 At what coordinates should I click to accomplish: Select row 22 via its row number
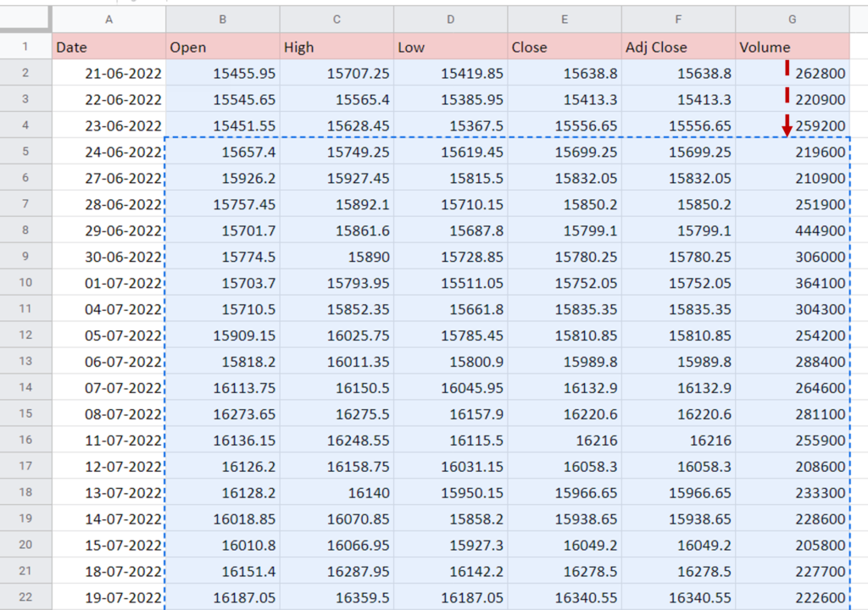click(x=25, y=597)
